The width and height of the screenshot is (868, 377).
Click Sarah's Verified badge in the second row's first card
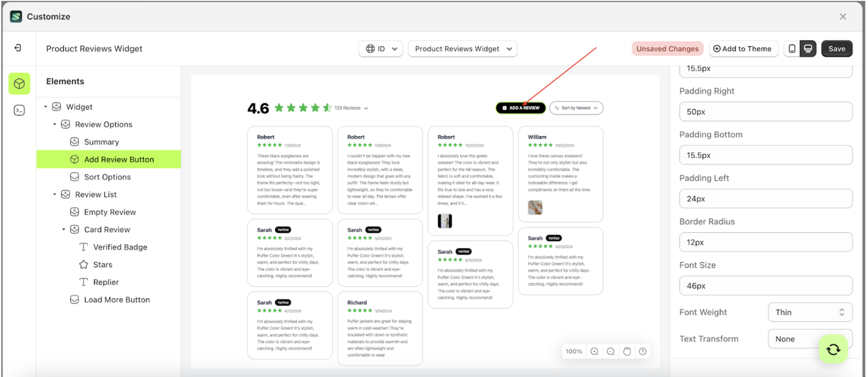pos(283,230)
